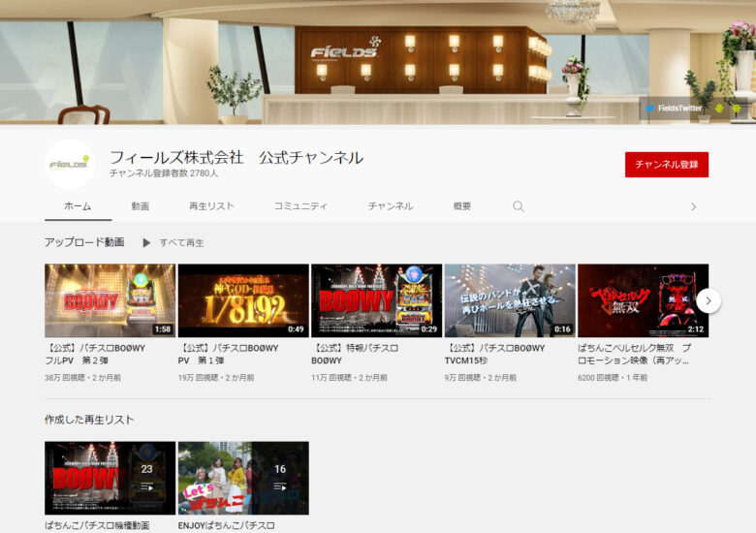Click the 11万 回視聴・2か月前 view count text
This screenshot has width=756, height=533.
(349, 378)
